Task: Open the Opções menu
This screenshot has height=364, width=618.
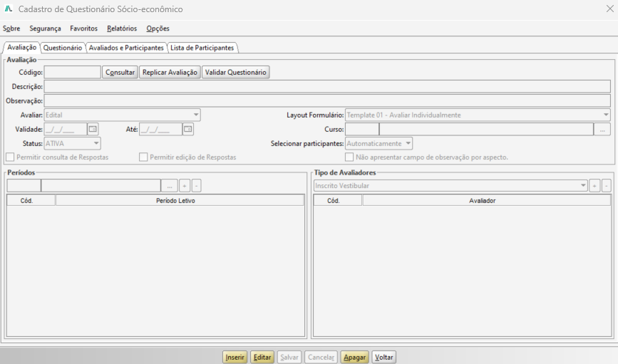Action: pos(158,28)
